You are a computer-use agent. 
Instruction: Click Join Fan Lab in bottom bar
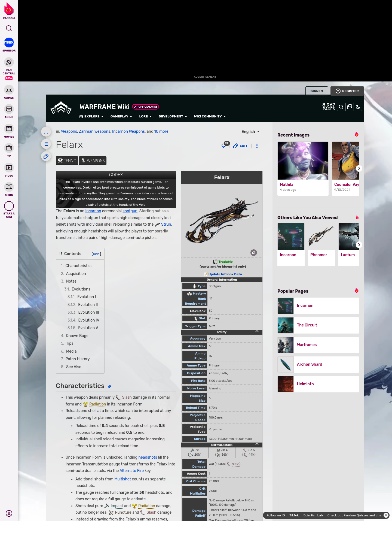coord(313,515)
